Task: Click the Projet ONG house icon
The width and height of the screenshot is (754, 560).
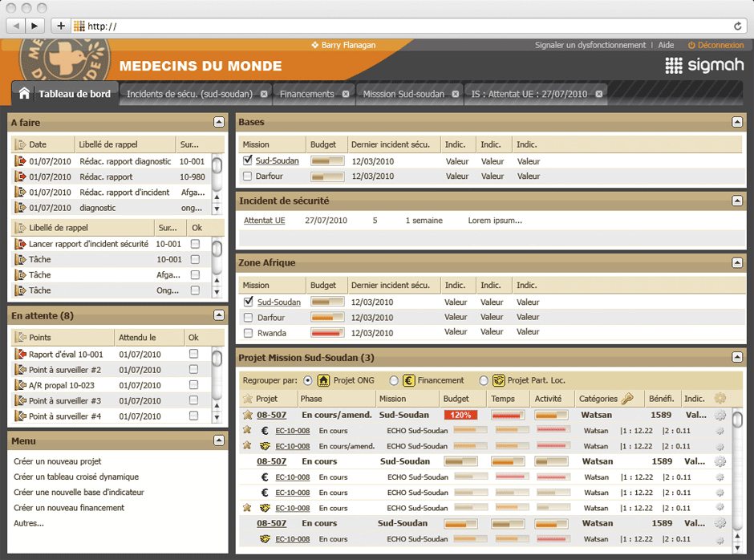Action: pyautogui.click(x=323, y=380)
